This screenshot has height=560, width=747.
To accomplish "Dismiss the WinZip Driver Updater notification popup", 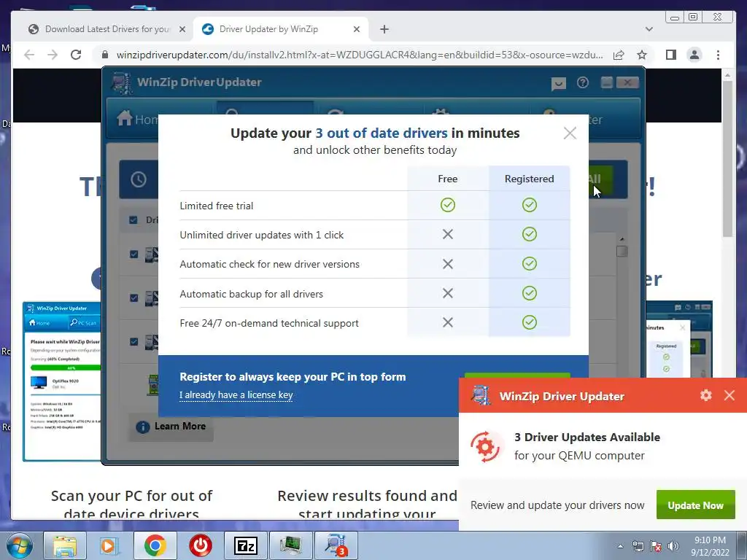I will (x=729, y=395).
